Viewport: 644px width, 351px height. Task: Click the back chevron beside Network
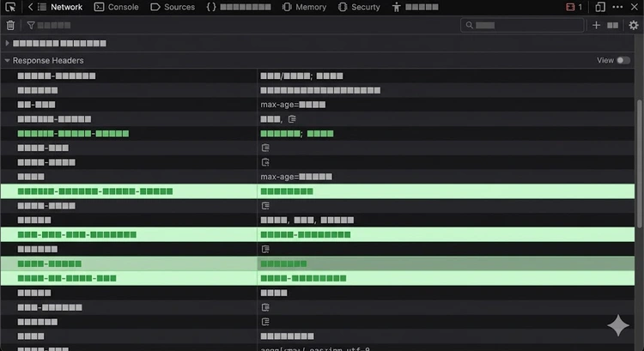(x=30, y=7)
